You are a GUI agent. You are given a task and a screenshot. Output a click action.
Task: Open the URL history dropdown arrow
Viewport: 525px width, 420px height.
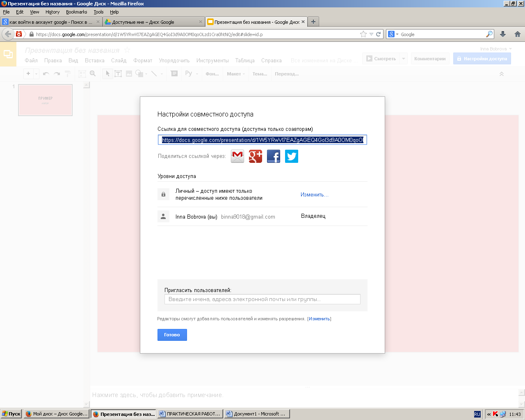[x=371, y=34]
